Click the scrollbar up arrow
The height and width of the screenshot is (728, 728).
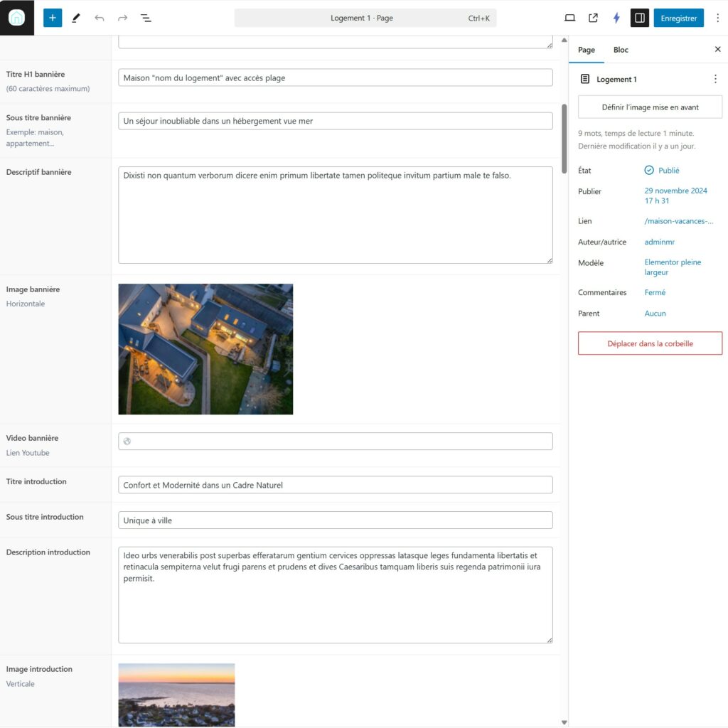click(x=564, y=40)
